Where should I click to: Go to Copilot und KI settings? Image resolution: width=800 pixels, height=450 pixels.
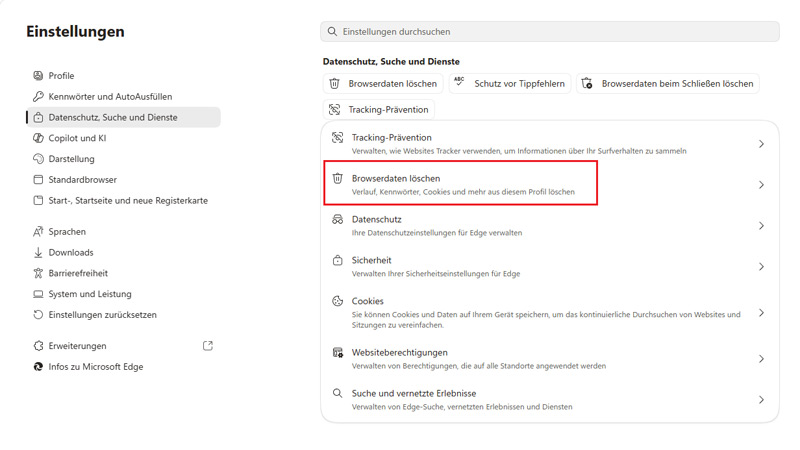click(x=123, y=138)
